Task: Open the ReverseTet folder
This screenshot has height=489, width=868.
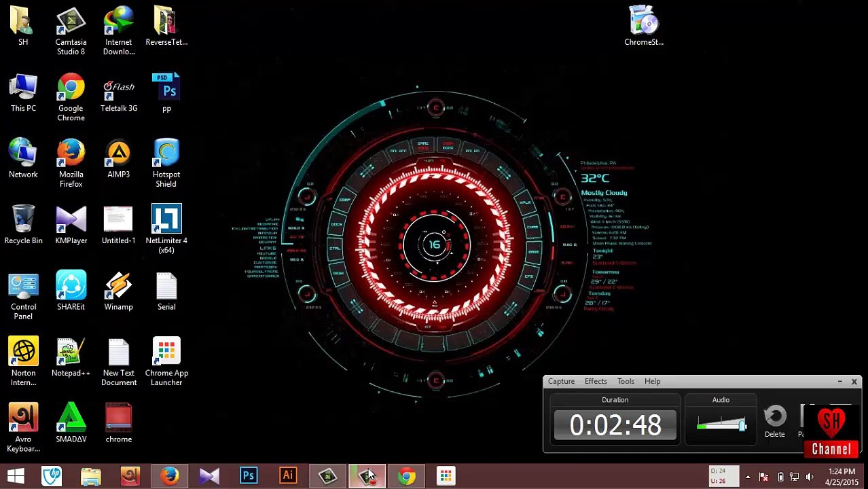Action: [166, 26]
